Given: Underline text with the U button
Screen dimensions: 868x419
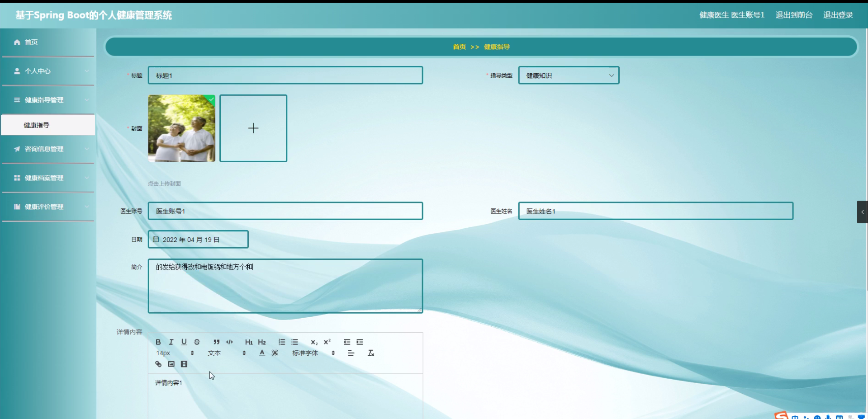Looking at the screenshot, I should (x=184, y=342).
